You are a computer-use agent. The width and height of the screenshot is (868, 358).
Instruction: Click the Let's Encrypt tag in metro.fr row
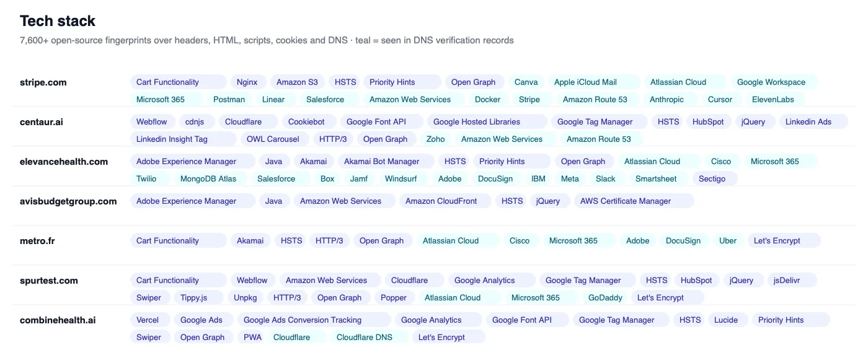[784, 241]
